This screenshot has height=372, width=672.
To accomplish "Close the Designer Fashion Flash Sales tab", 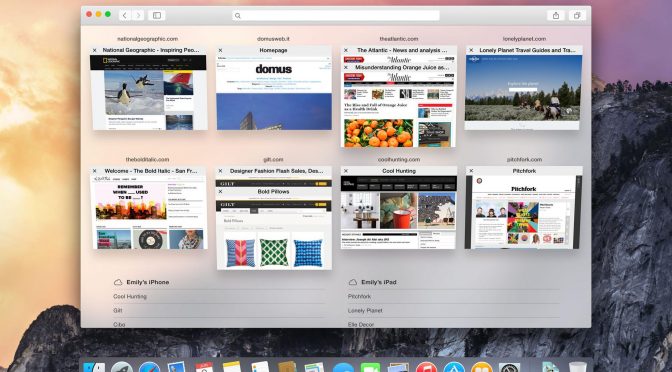I will [x=220, y=171].
